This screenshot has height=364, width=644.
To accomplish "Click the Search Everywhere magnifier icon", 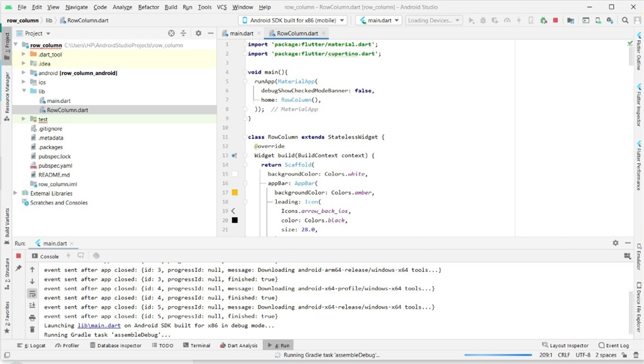I will click(x=625, y=20).
